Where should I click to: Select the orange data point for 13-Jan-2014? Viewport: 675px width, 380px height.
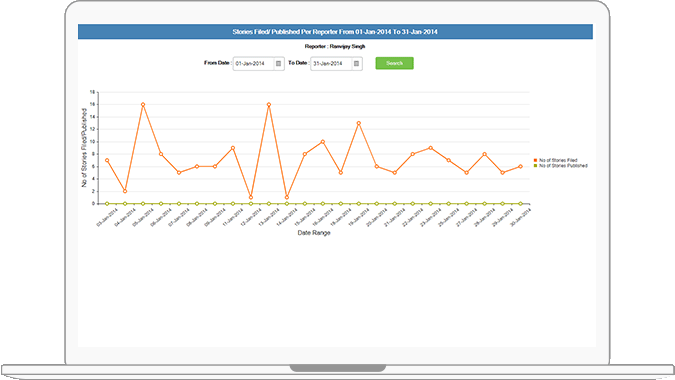(269, 105)
